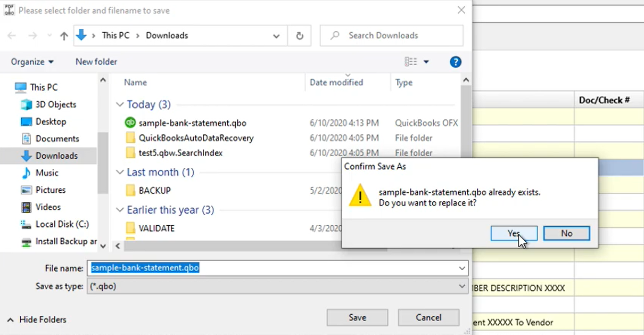Click the New folder button
This screenshot has width=644, height=335.
96,62
